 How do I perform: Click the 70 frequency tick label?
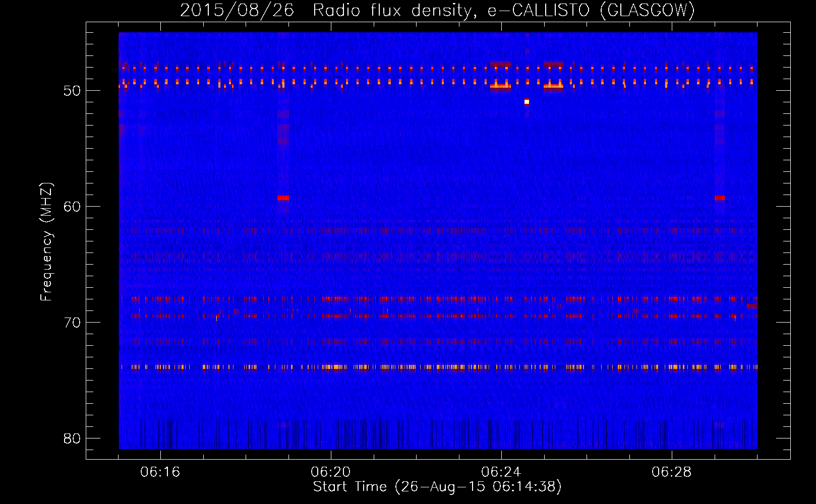72,323
